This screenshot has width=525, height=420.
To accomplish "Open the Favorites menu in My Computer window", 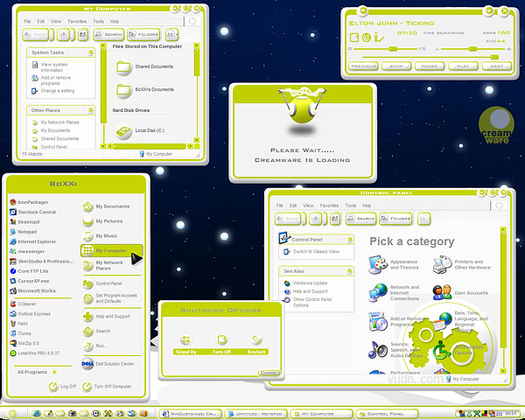I will tap(77, 21).
